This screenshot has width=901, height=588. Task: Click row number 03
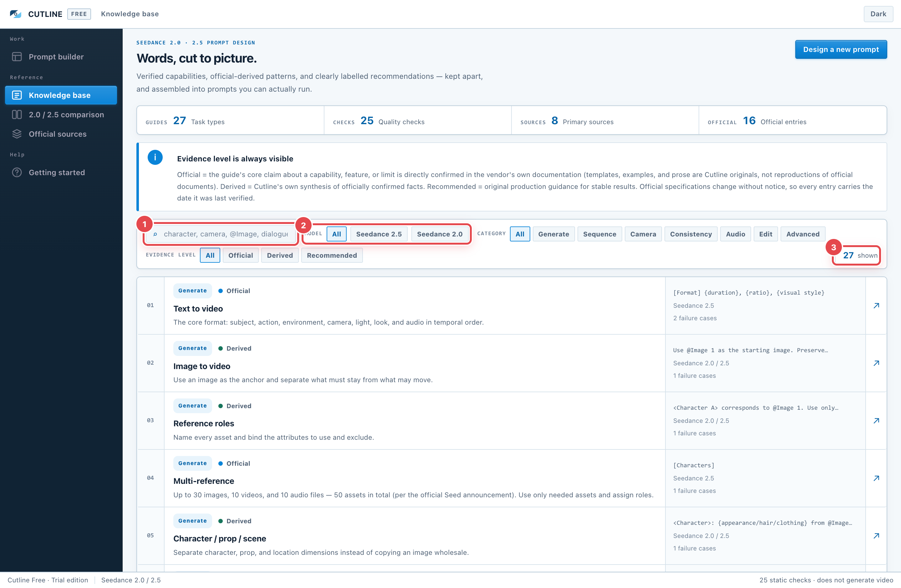coord(150,420)
